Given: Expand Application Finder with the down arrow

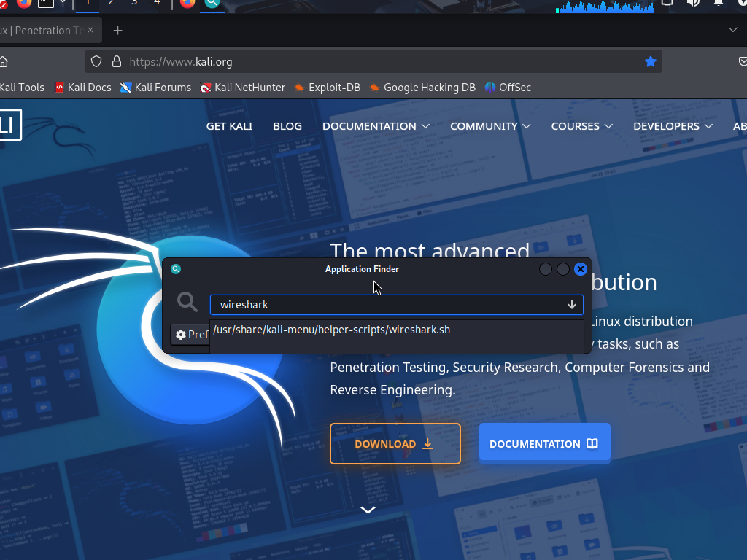Looking at the screenshot, I should tap(572, 305).
